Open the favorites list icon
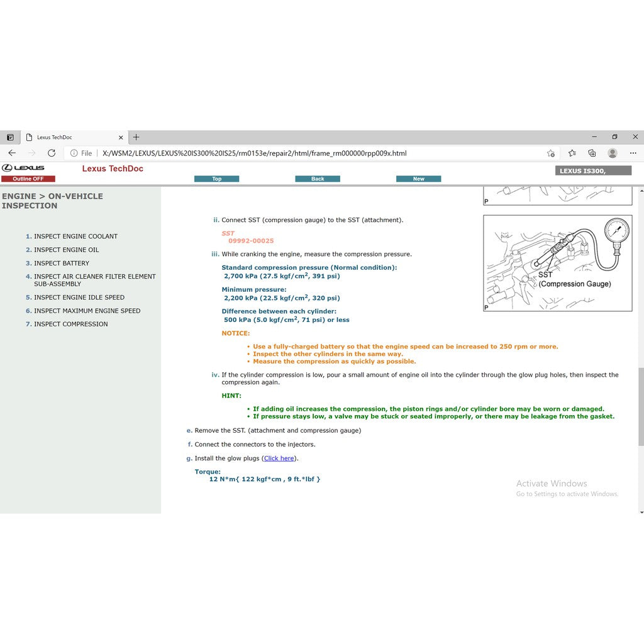 click(x=572, y=153)
